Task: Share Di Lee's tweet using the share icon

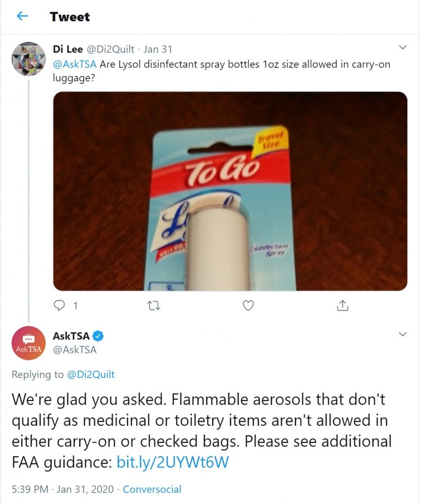Action: (343, 305)
